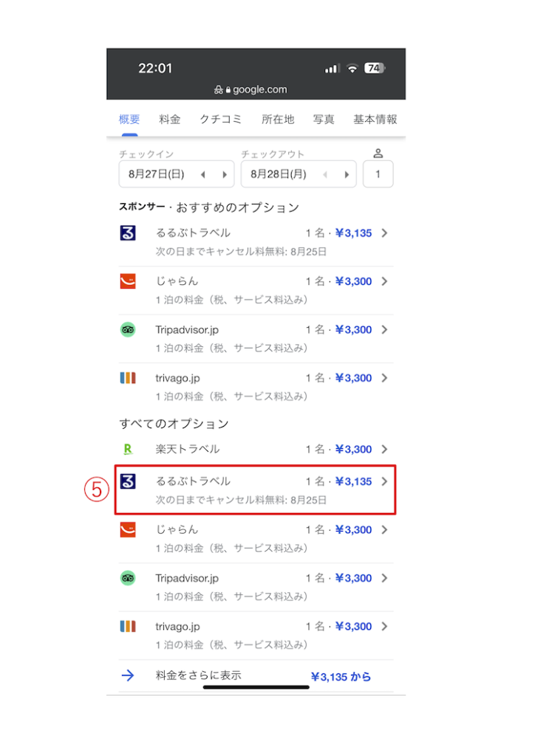Image resolution: width=535 pixels, height=756 pixels.
Task: Open るるぶトラベル chevron in all options
Action: [x=384, y=481]
